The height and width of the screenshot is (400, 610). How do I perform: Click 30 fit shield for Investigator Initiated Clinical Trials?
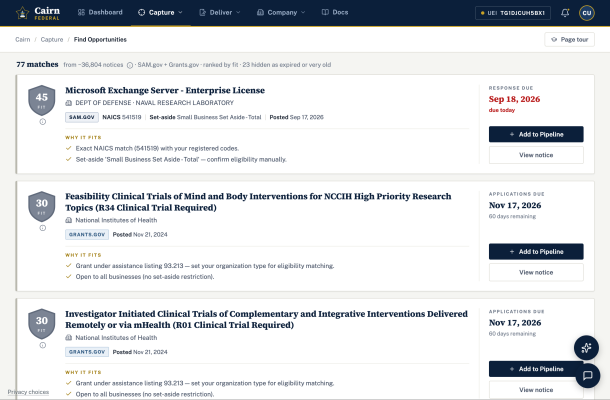tap(42, 324)
